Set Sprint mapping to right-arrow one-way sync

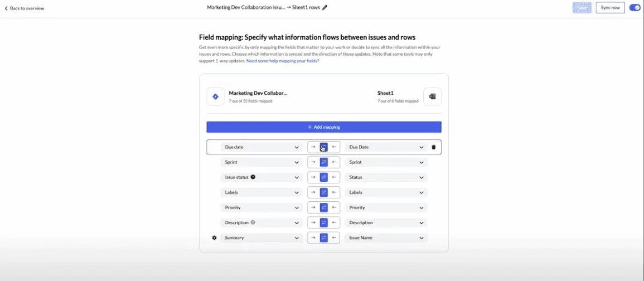coord(313,162)
